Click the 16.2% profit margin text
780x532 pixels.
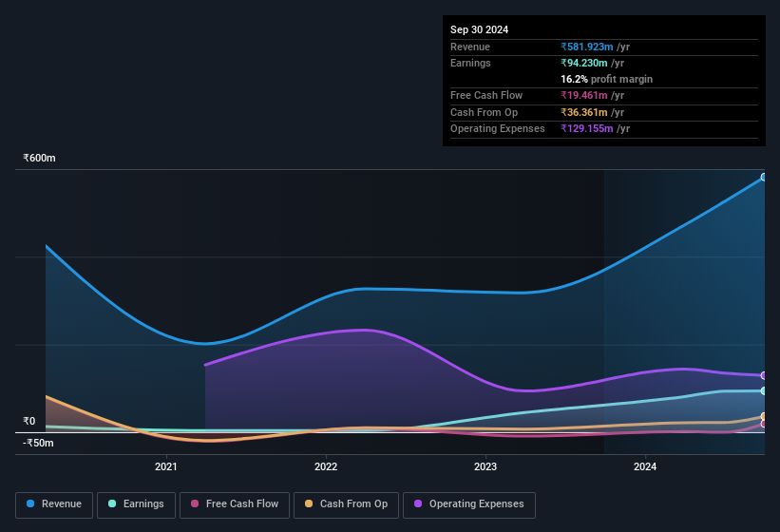click(606, 79)
